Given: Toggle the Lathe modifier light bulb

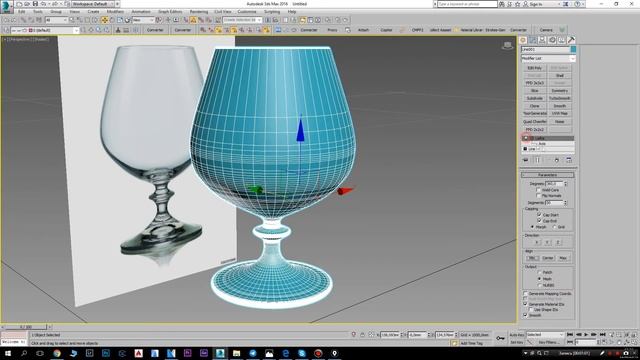Looking at the screenshot, I should point(526,138).
